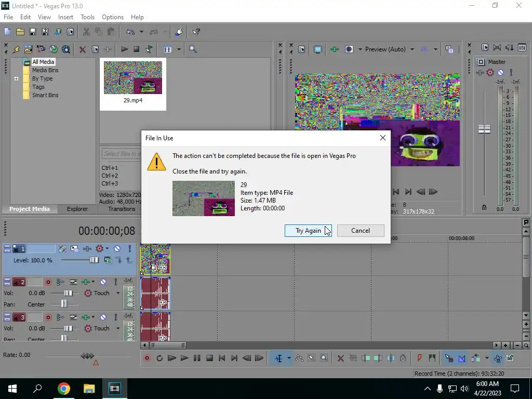Click the Zoom Edit Tool magnifier in timeline toolbar
Viewport: 532px width, 399px height.
coord(324,358)
